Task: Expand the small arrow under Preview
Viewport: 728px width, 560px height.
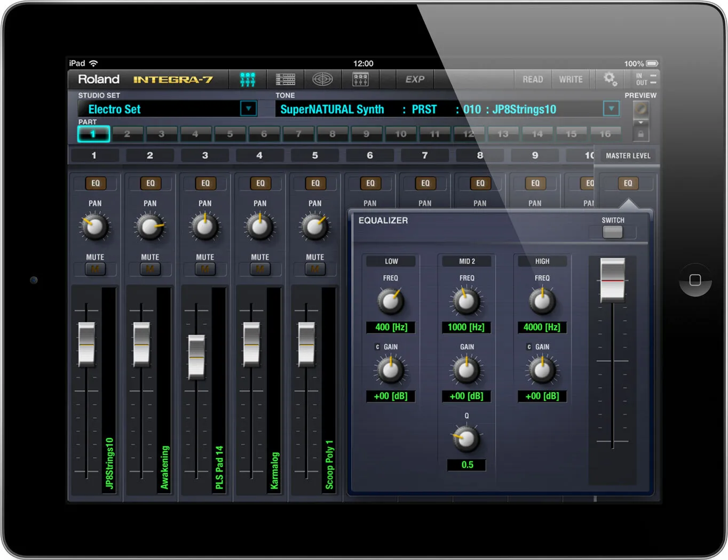Action: (x=640, y=123)
